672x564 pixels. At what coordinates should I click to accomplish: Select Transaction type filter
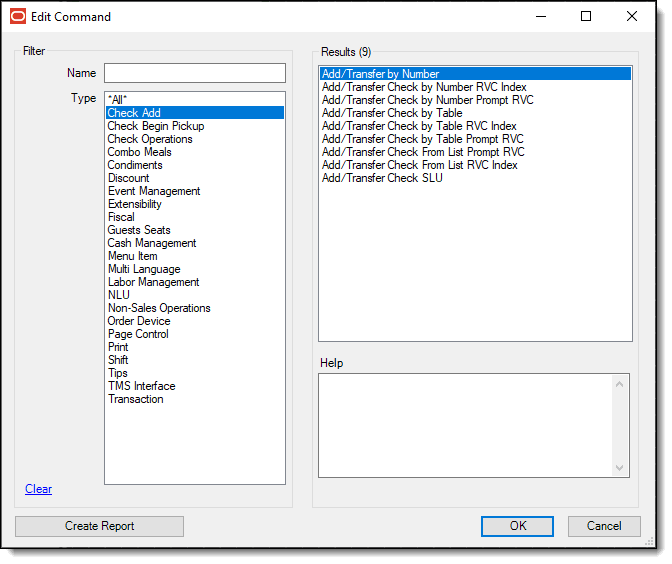pos(135,399)
